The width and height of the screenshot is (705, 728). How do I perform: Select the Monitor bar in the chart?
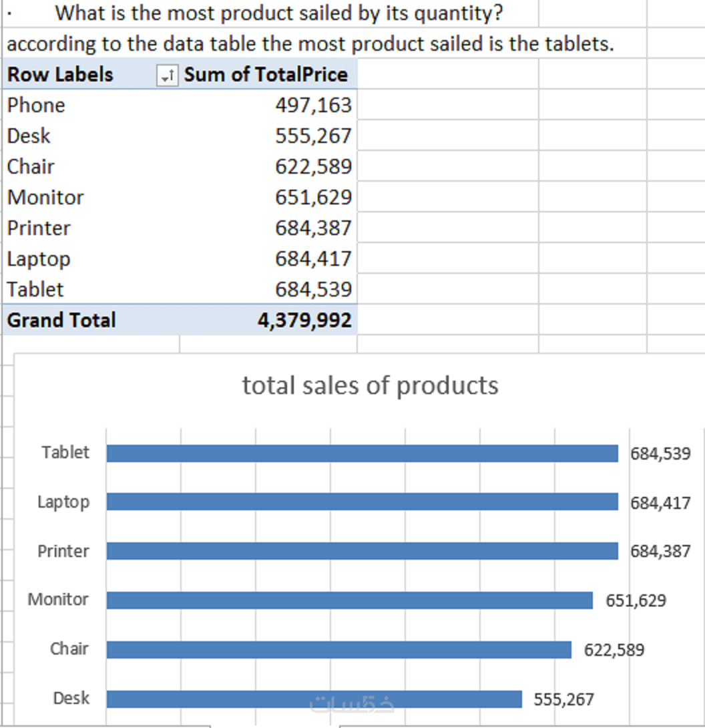coord(349,600)
